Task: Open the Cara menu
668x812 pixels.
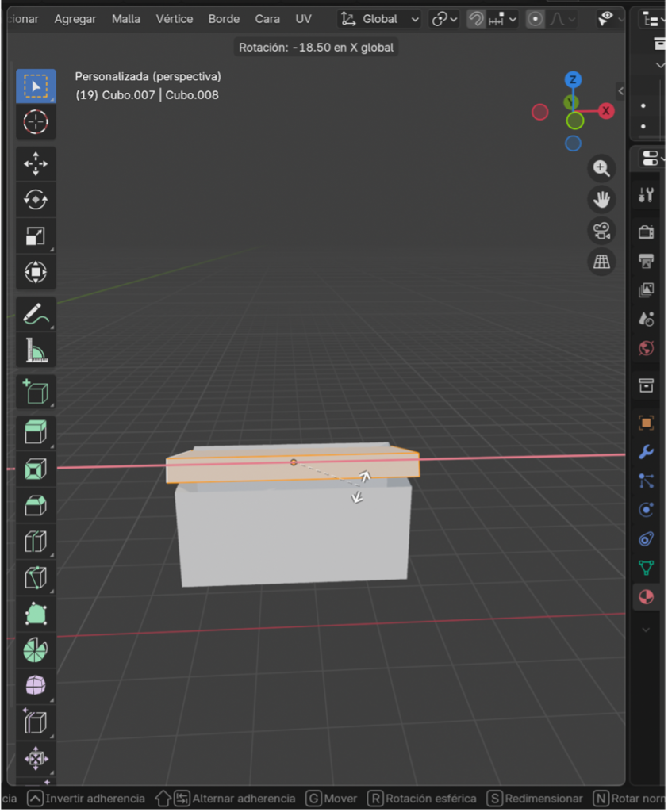Action: (267, 19)
